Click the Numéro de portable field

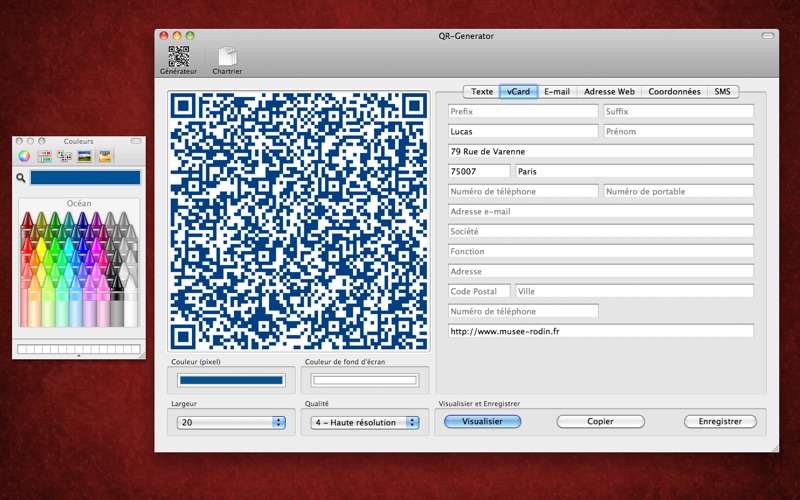[x=679, y=191]
